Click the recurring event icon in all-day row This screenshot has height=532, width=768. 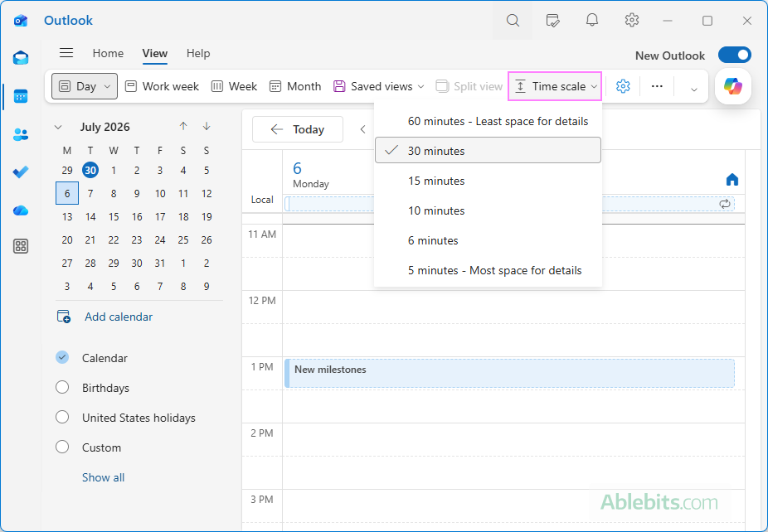(725, 204)
